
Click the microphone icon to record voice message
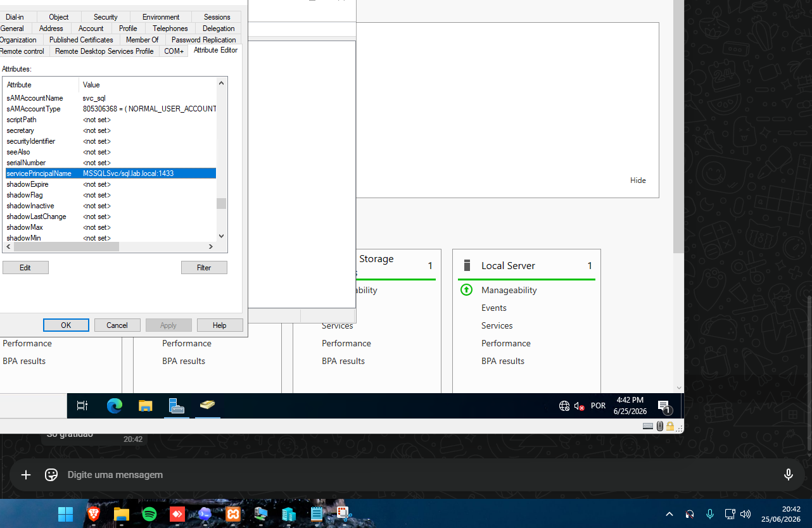789,474
